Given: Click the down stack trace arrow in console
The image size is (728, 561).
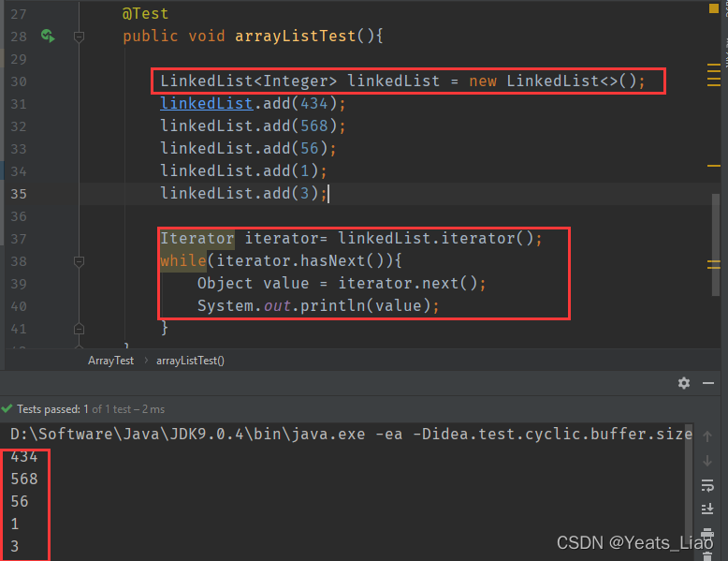Looking at the screenshot, I should [x=707, y=461].
